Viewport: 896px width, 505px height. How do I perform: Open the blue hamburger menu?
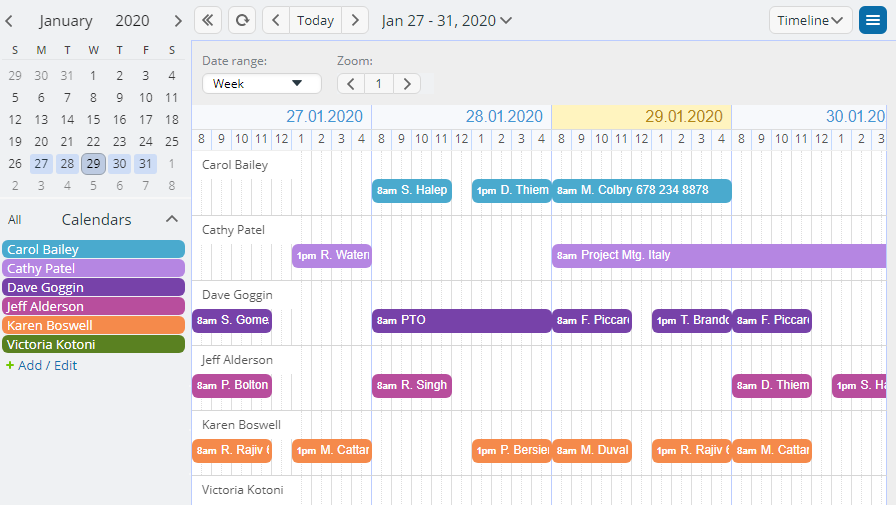coord(873,21)
